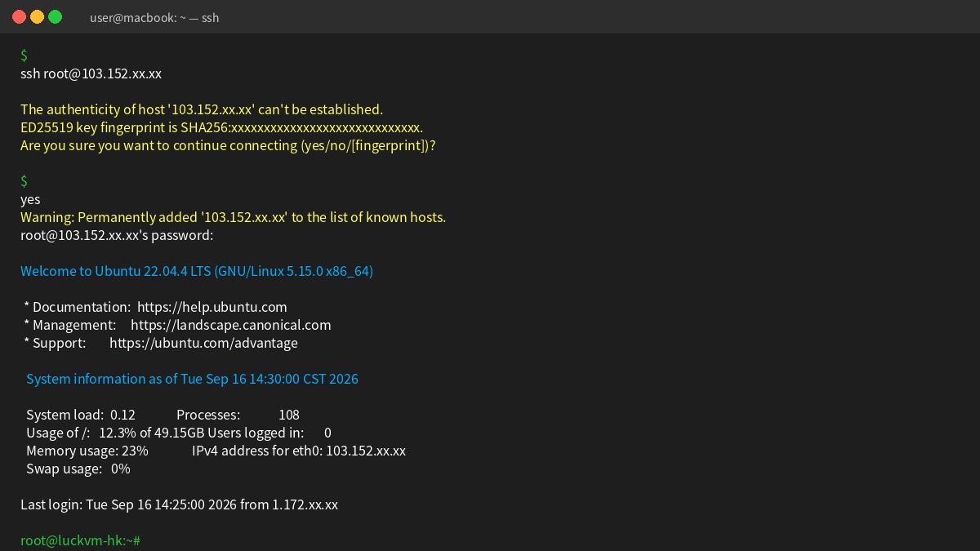Click the root password prompt line
Screen dimensions: 980x551
point(117,235)
